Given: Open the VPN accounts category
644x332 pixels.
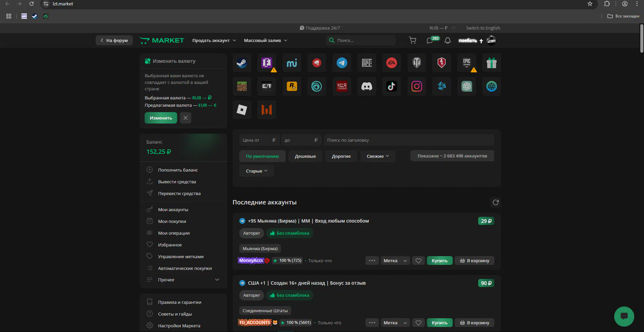Looking at the screenshot, I should pyautogui.click(x=492, y=86).
